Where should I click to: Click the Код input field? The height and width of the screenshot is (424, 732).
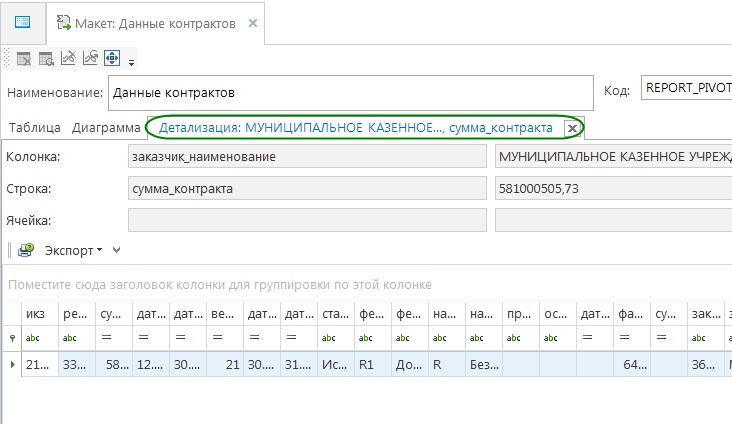(x=686, y=88)
